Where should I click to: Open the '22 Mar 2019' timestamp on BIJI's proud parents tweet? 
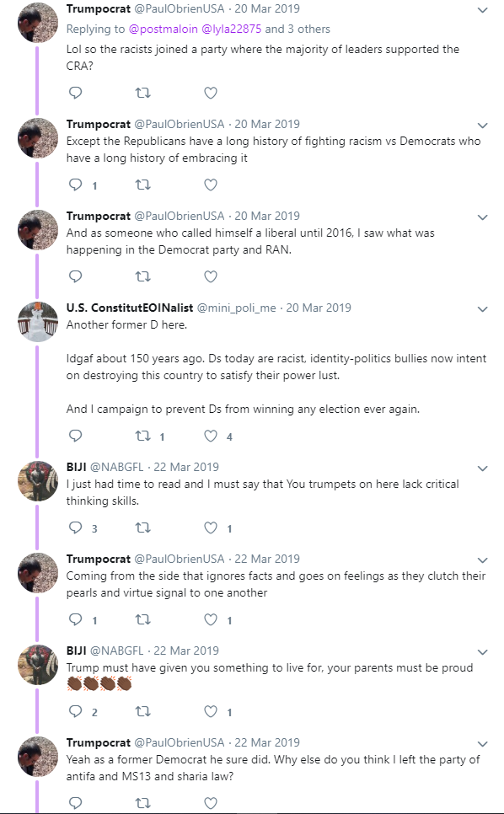186,651
